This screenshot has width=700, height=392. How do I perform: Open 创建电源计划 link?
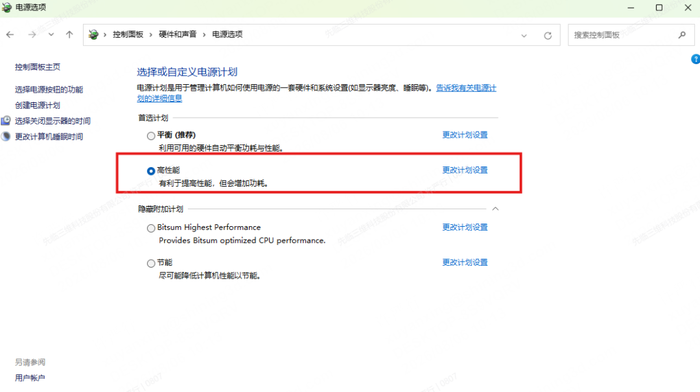point(38,105)
